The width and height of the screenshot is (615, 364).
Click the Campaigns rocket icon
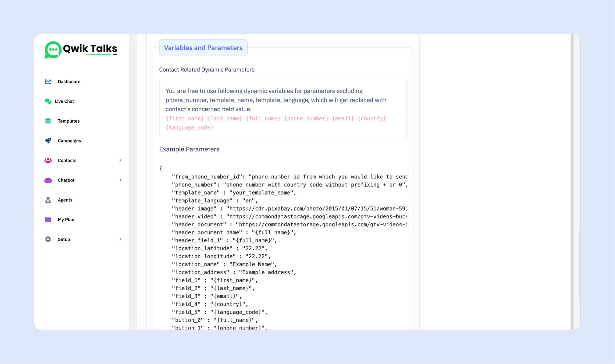click(48, 141)
